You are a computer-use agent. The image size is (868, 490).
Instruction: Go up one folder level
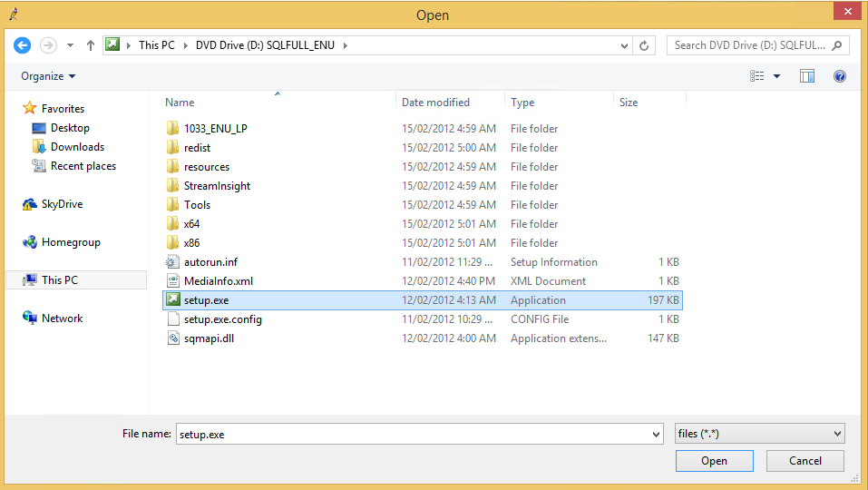91,45
